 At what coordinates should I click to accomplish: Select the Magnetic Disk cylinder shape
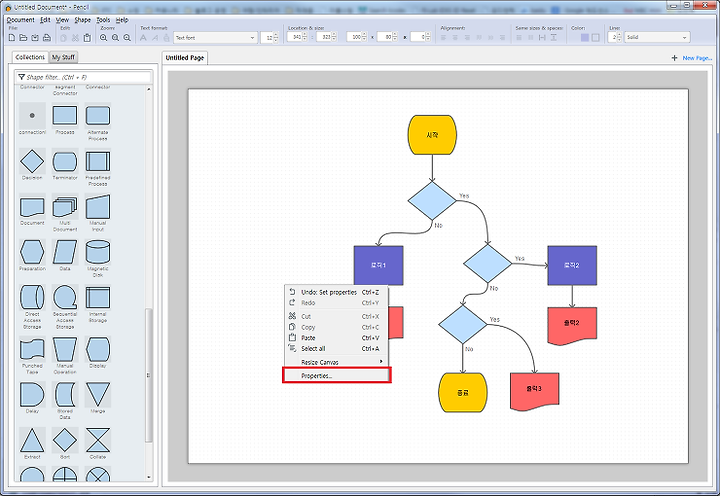[97, 252]
